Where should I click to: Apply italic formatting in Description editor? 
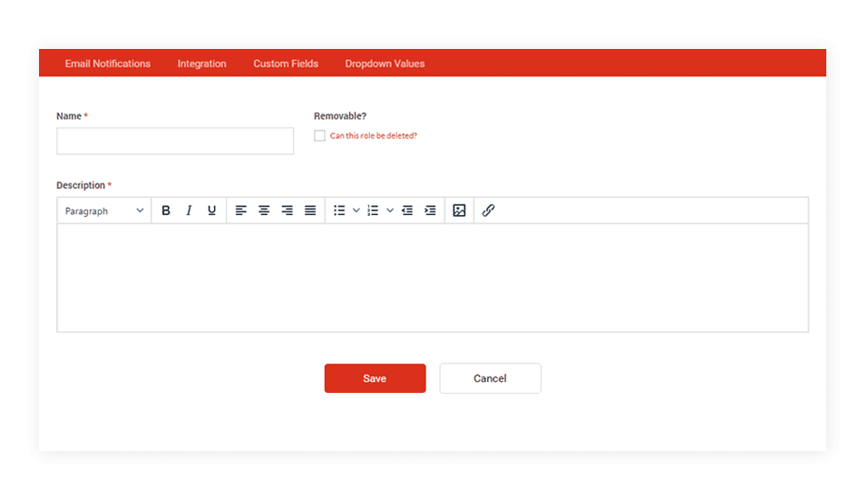189,211
